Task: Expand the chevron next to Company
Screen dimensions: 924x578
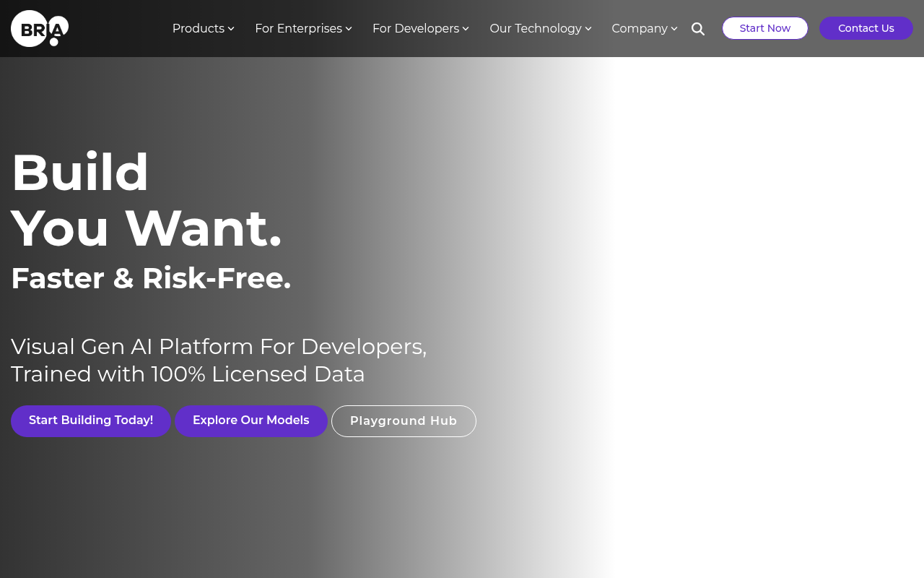Action: 674,29
